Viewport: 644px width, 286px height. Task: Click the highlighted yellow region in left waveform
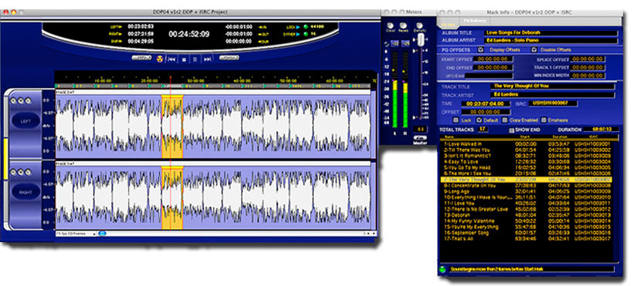pyautogui.click(x=172, y=126)
